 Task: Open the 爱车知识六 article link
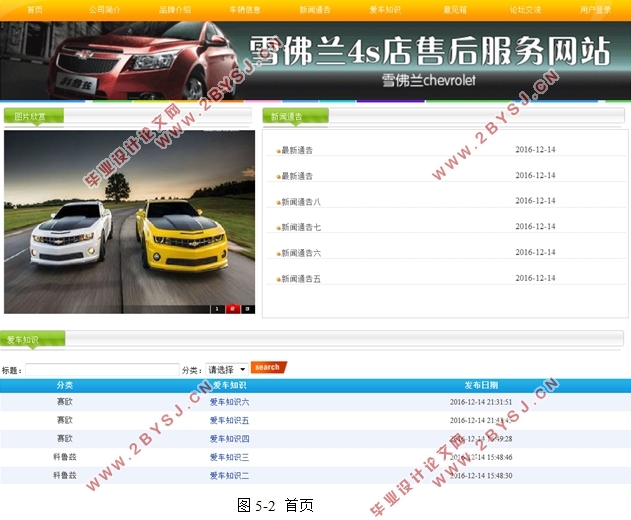pyautogui.click(x=229, y=402)
